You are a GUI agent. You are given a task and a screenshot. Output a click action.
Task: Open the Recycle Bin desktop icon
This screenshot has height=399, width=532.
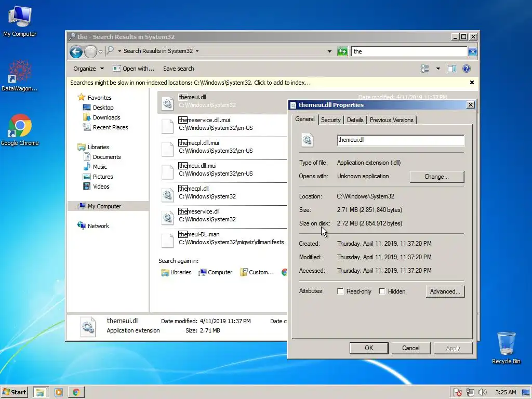pyautogui.click(x=506, y=348)
